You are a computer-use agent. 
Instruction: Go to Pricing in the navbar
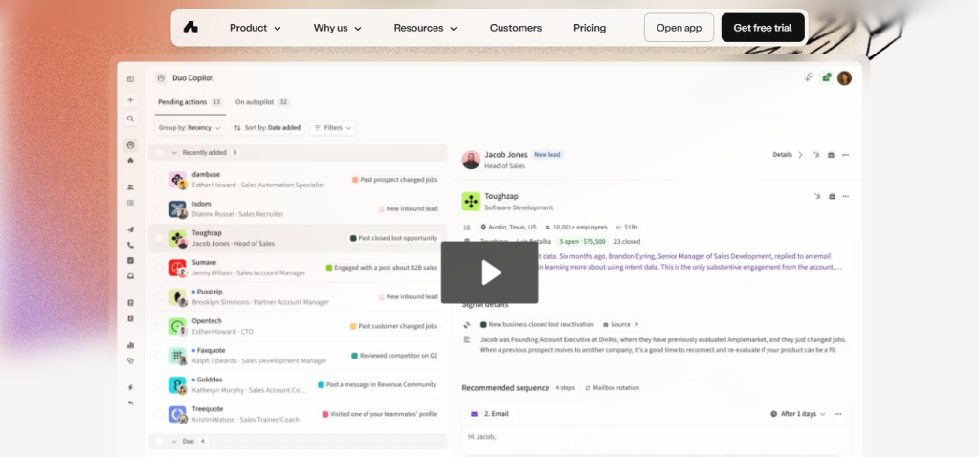[590, 28]
